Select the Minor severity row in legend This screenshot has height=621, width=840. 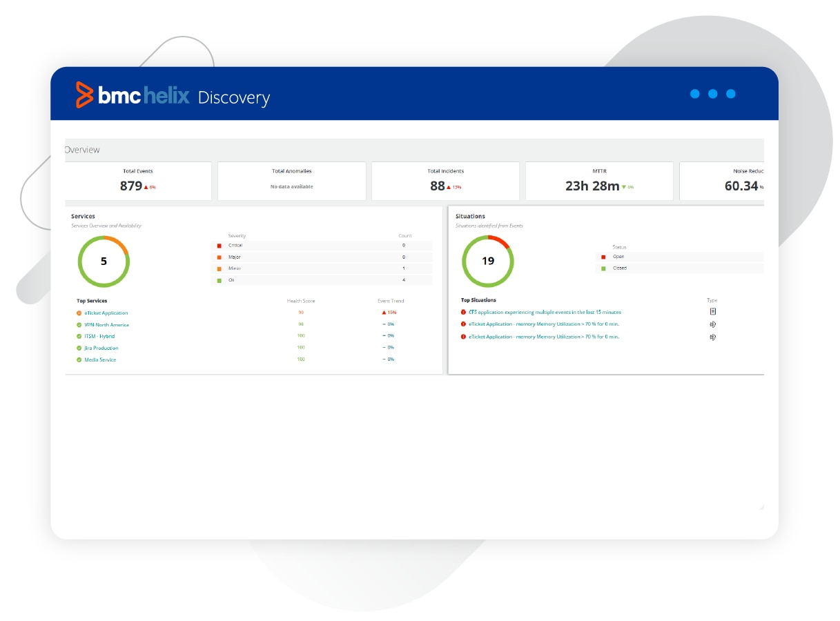pos(321,268)
